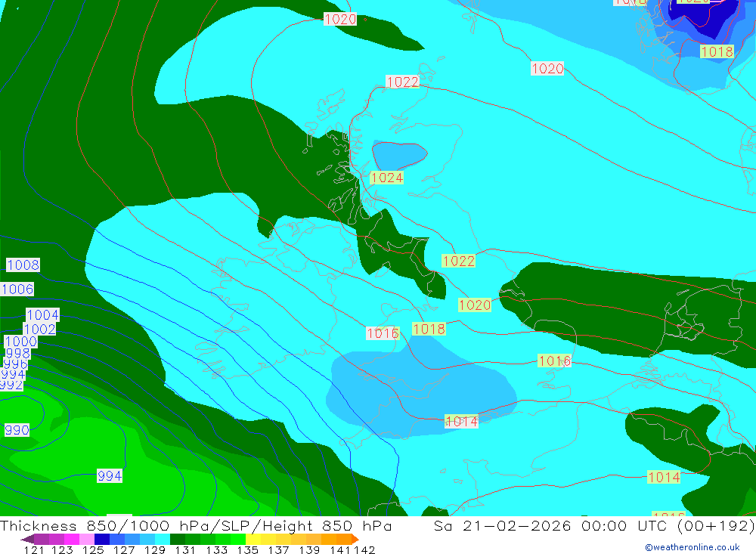This screenshot has width=756, height=554.
Task: Click the 'Sa 21-02-2026 00:00 UTC' date text
Action: pyautogui.click(x=551, y=525)
